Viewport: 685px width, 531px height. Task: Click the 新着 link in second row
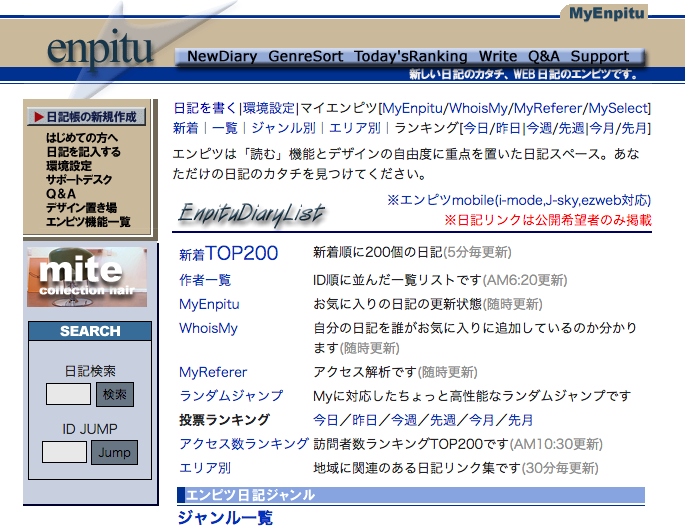[x=186, y=128]
